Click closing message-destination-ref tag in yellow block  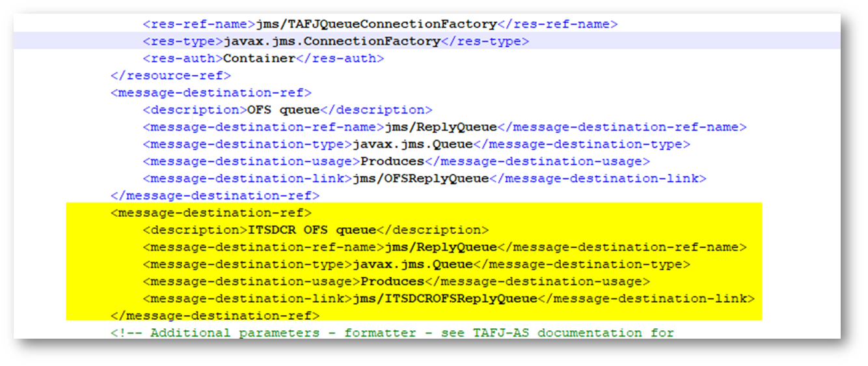215,316
